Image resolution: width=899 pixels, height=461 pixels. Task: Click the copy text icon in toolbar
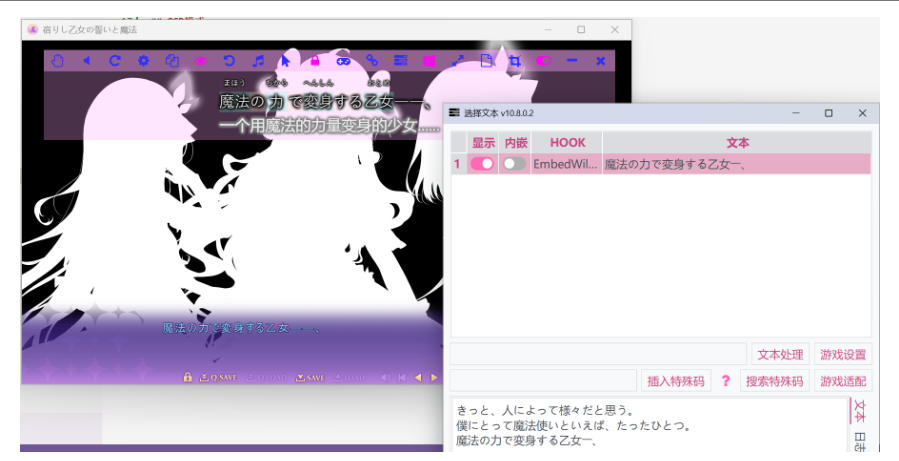tap(172, 61)
